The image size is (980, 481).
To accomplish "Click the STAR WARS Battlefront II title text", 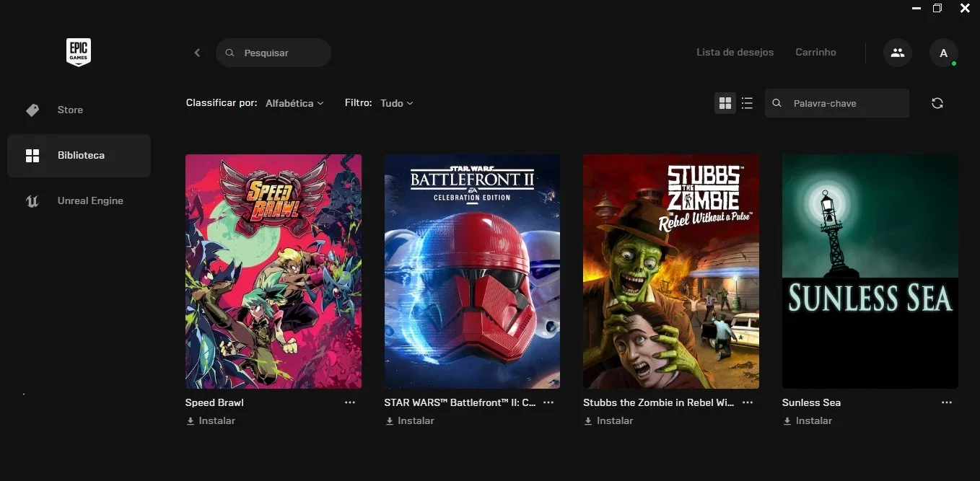I will pyautogui.click(x=460, y=402).
